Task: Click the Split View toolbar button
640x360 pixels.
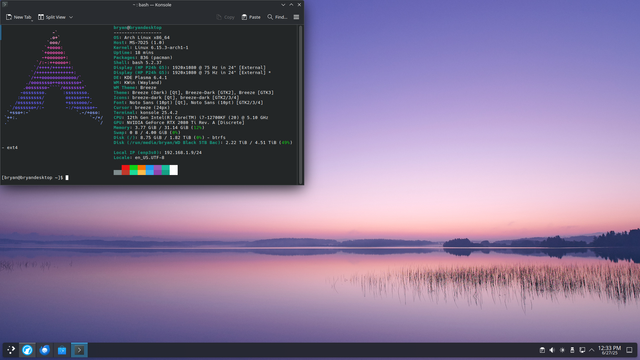Action: click(52, 17)
